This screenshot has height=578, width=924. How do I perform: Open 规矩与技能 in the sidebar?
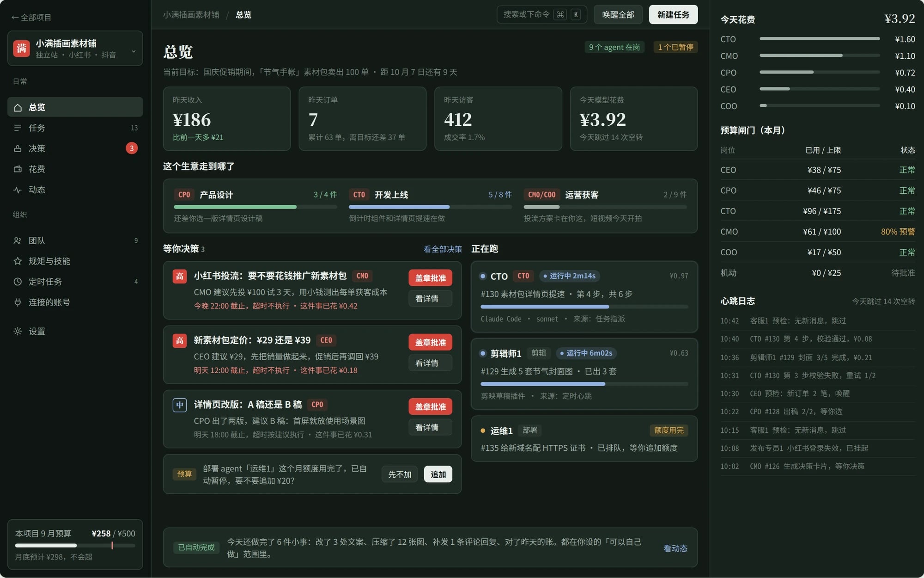(x=75, y=261)
